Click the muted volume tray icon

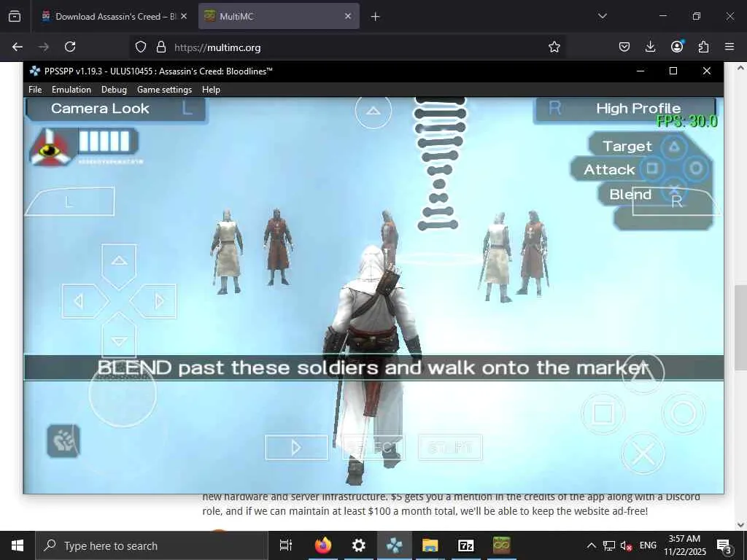627,545
